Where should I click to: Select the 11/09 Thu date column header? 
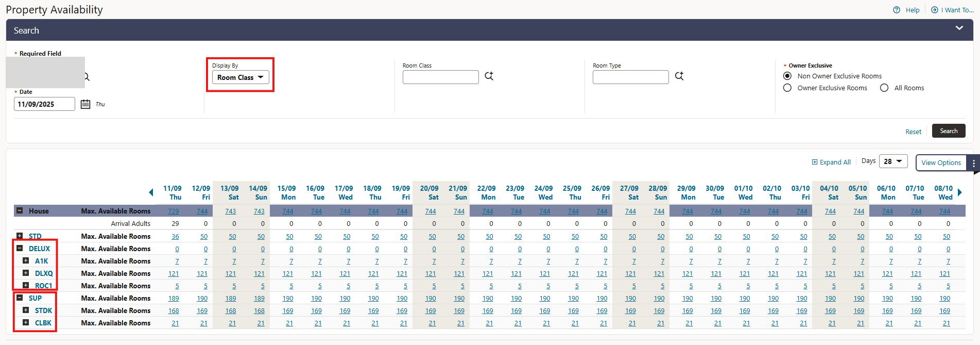tap(172, 193)
